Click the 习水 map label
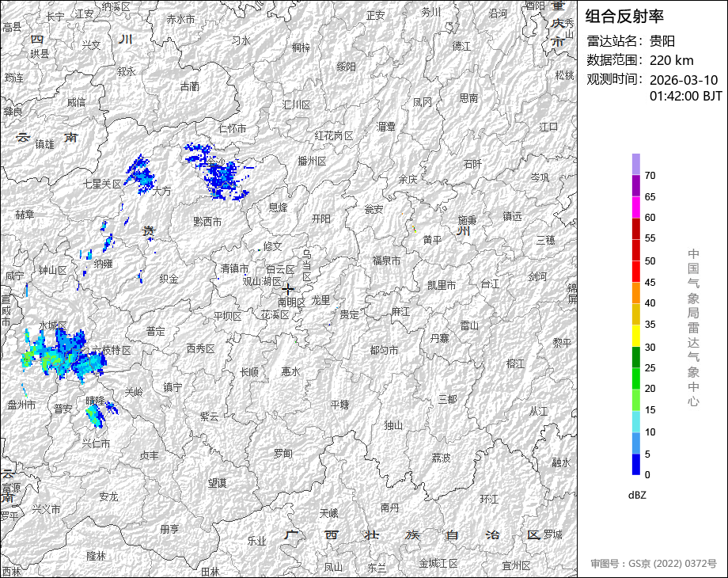728x578 pixels. click(x=241, y=40)
